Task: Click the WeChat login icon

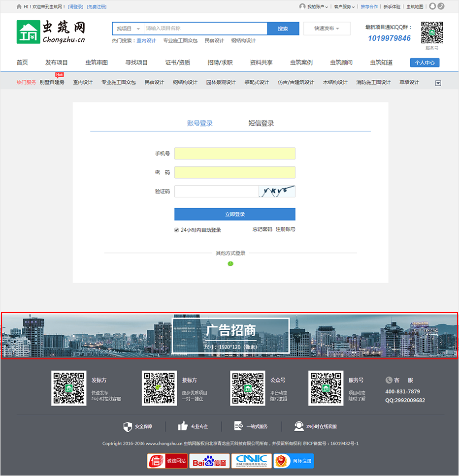Action: 230,264
